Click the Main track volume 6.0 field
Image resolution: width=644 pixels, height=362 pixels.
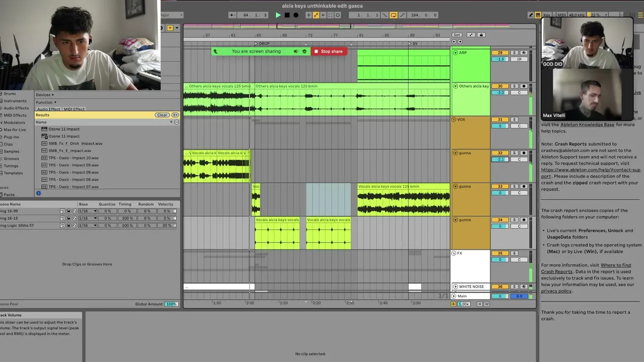click(x=519, y=296)
